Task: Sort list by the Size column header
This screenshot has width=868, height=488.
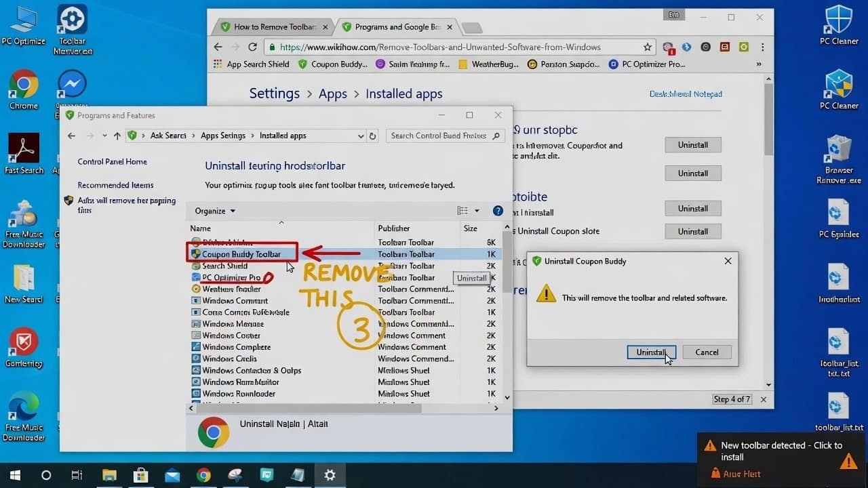Action: click(x=471, y=228)
